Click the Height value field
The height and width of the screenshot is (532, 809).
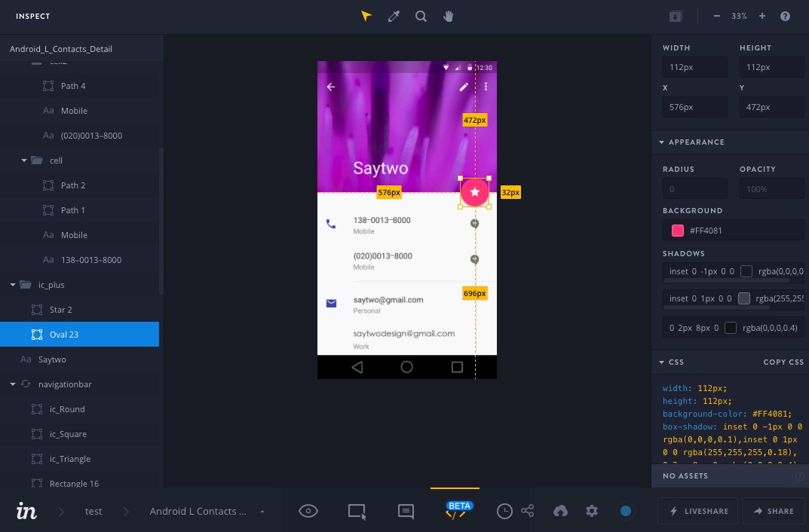click(x=772, y=67)
